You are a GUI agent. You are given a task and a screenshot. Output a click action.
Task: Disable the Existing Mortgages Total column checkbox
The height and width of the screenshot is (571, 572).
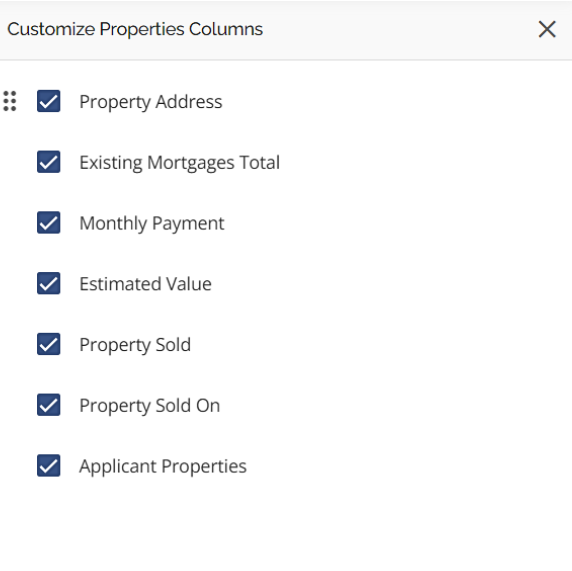[49, 162]
